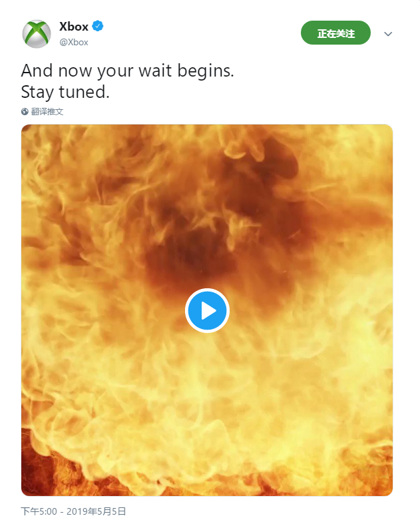Open the Xbox logo profile avatar
This screenshot has height=522, width=420.
coord(36,33)
